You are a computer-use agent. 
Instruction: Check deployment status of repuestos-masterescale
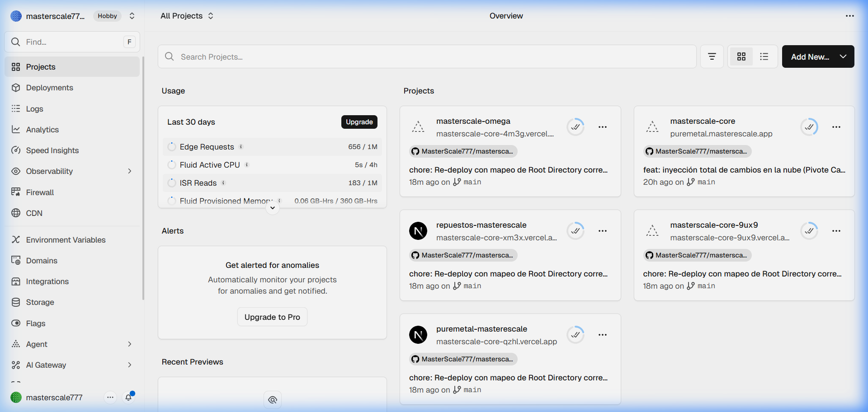(576, 231)
